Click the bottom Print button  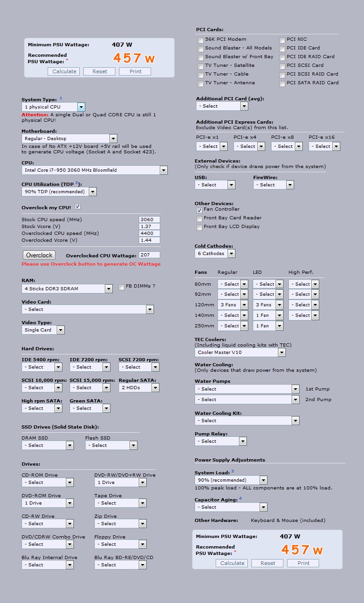click(303, 563)
